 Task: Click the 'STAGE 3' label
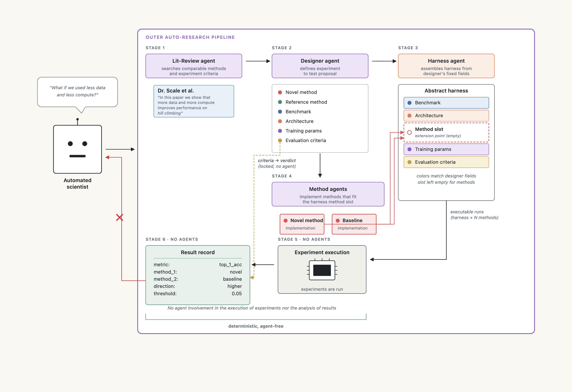408,48
